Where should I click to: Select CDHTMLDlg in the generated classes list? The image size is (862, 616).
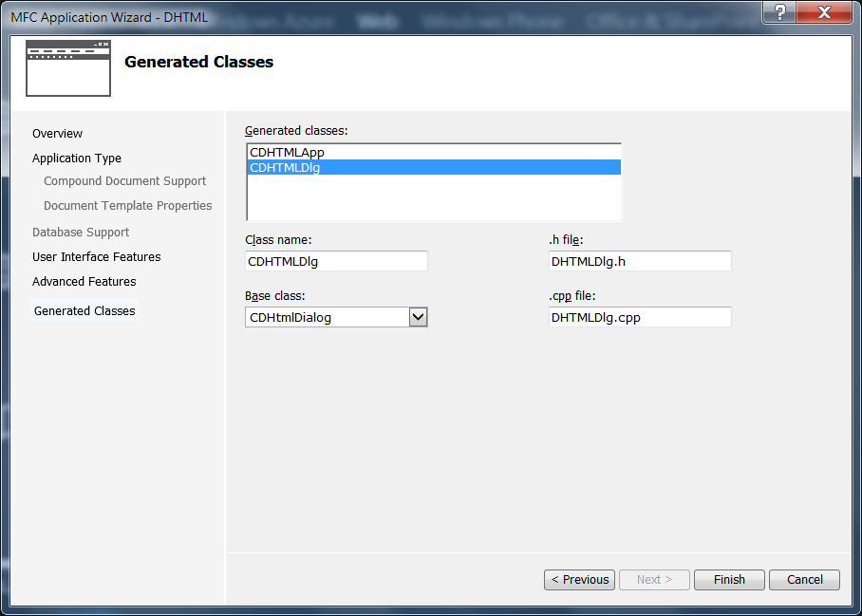coord(434,168)
